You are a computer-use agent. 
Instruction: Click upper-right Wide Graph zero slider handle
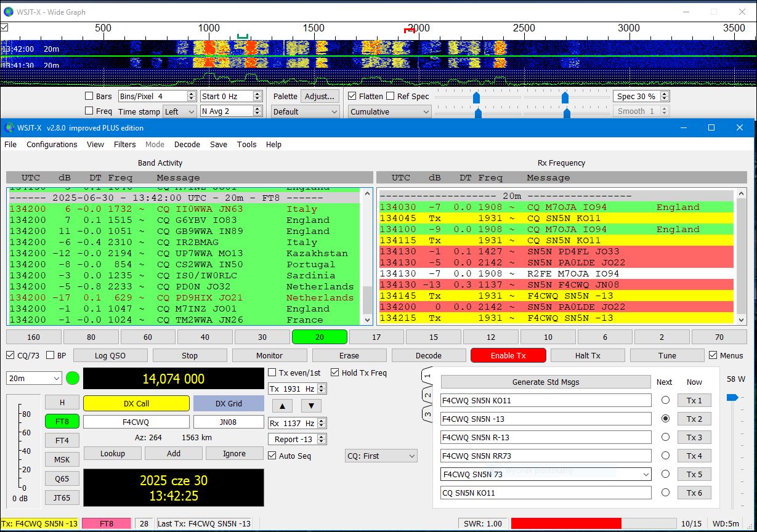click(x=565, y=97)
